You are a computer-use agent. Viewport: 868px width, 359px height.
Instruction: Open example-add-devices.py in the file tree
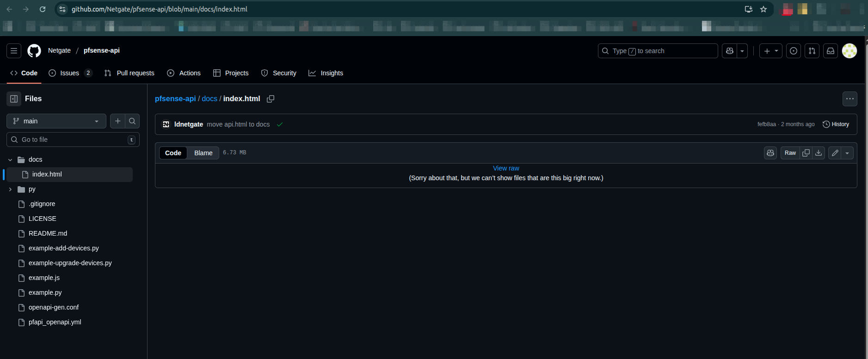pos(63,248)
